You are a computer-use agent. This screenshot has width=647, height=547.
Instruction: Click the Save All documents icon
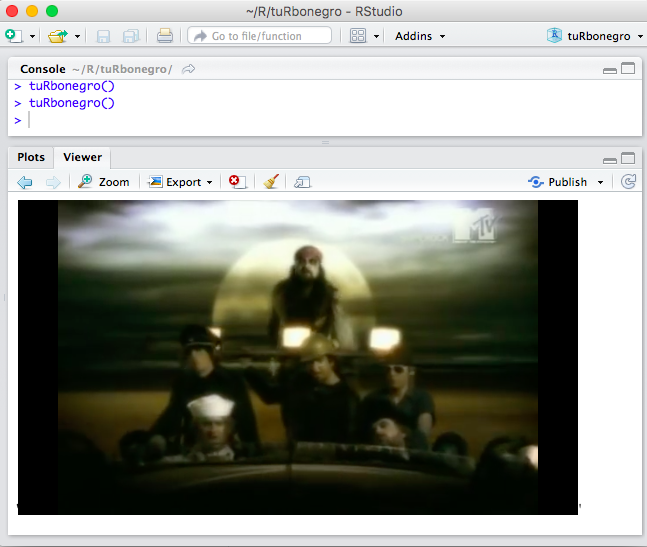coord(131,36)
